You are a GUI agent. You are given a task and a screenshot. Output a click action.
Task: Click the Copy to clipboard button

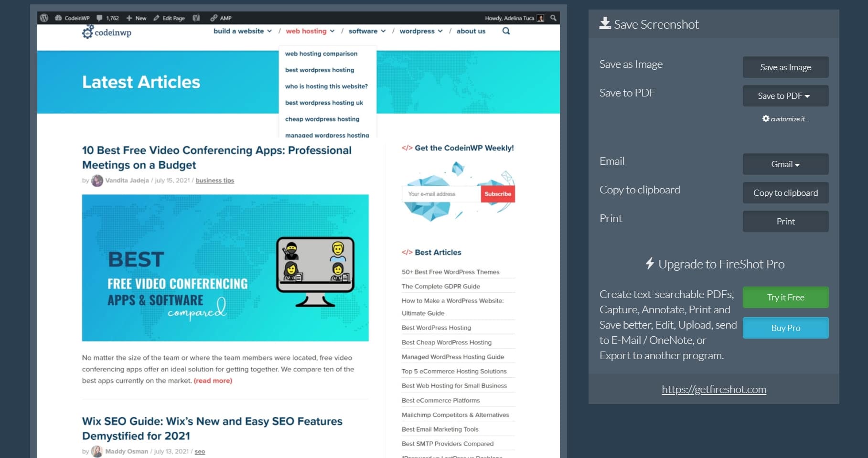point(785,193)
